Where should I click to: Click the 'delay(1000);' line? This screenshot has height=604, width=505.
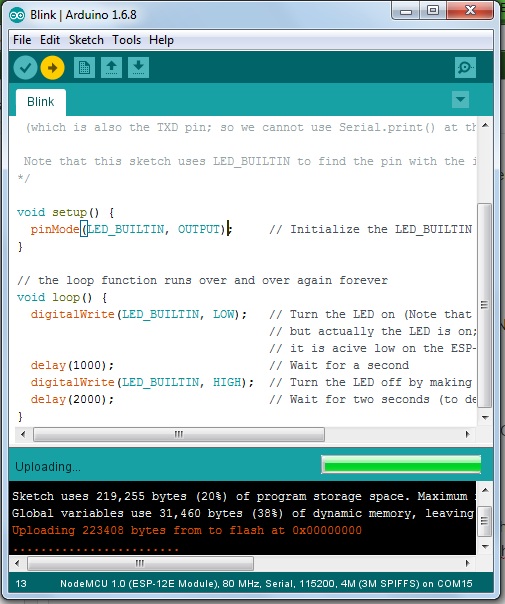(x=72, y=366)
